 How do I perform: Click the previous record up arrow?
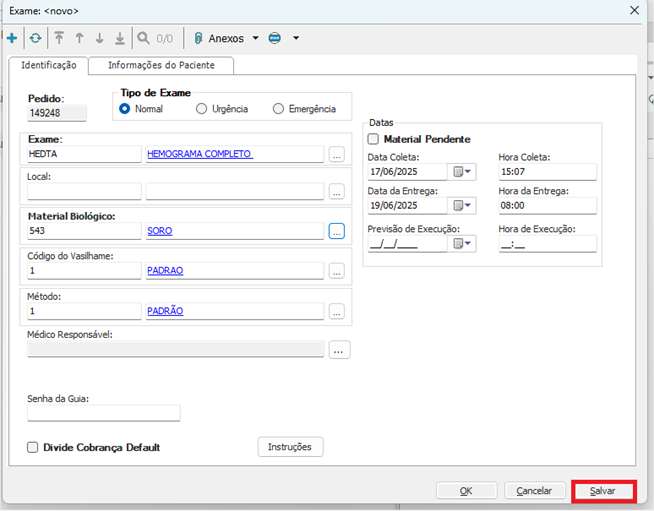click(79, 38)
